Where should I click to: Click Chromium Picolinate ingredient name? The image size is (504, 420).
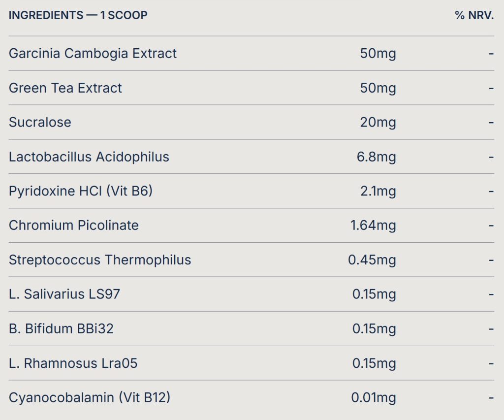pyautogui.click(x=74, y=226)
